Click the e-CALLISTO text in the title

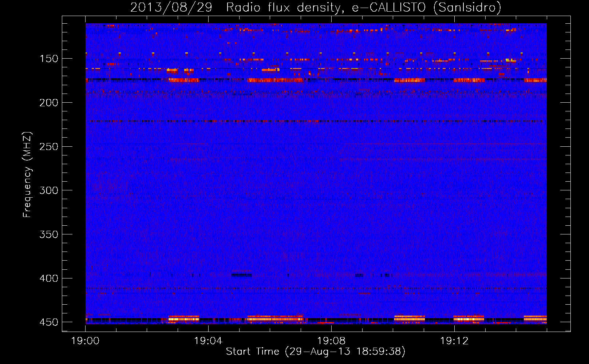(388, 7)
